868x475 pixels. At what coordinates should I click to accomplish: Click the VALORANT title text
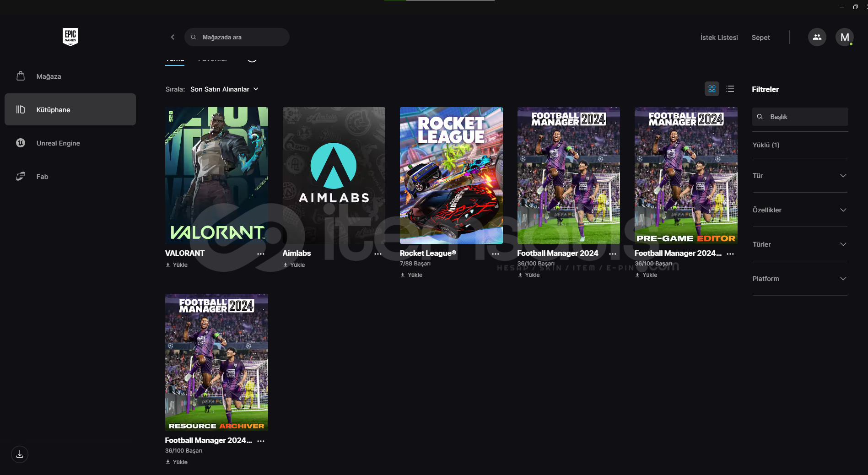click(185, 253)
